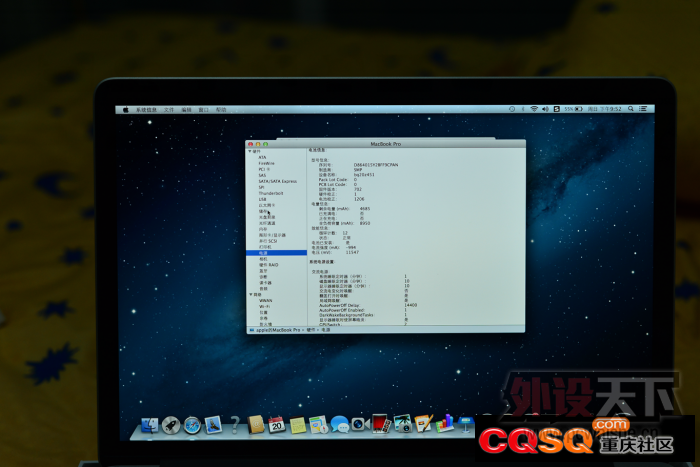Open Maps app in Dock

click(319, 425)
